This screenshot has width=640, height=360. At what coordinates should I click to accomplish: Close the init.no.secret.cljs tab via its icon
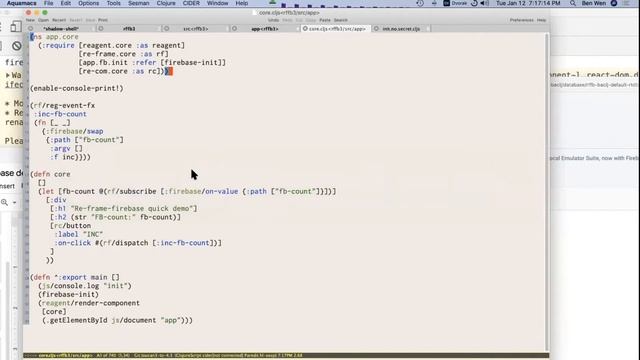tap(376, 29)
